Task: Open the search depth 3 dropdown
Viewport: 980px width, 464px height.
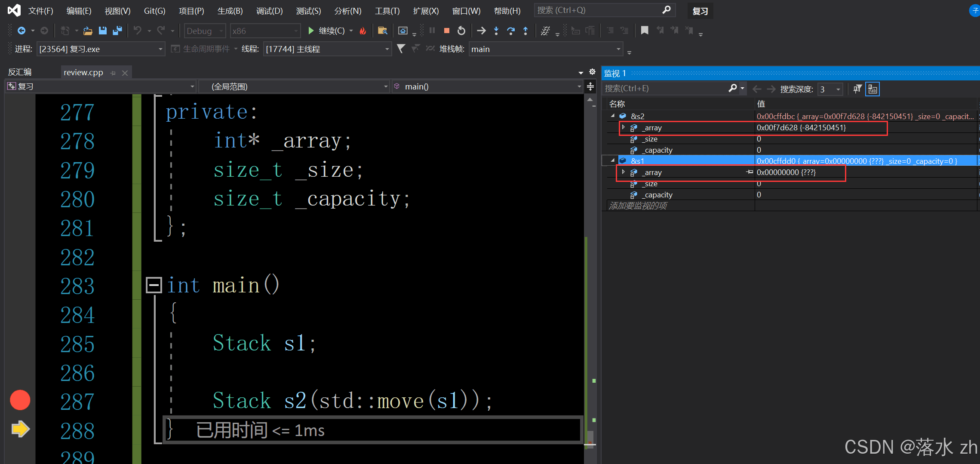Action: pos(830,89)
